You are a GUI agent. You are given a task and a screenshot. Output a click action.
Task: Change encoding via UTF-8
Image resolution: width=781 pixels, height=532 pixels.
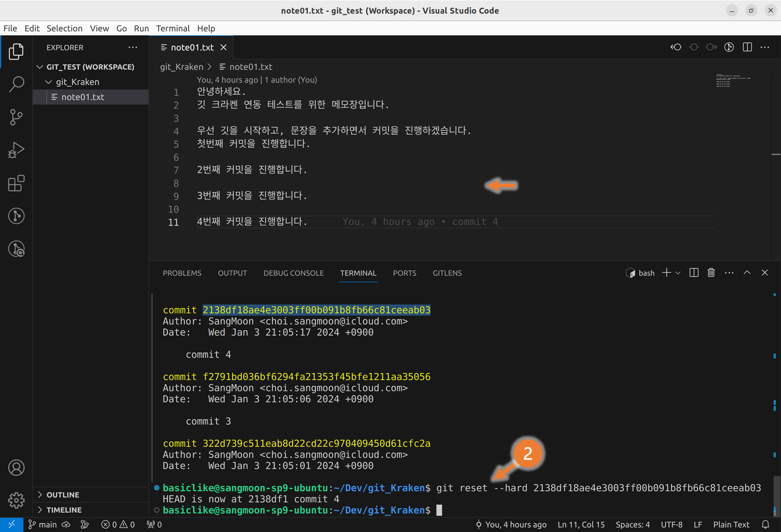[671, 525]
